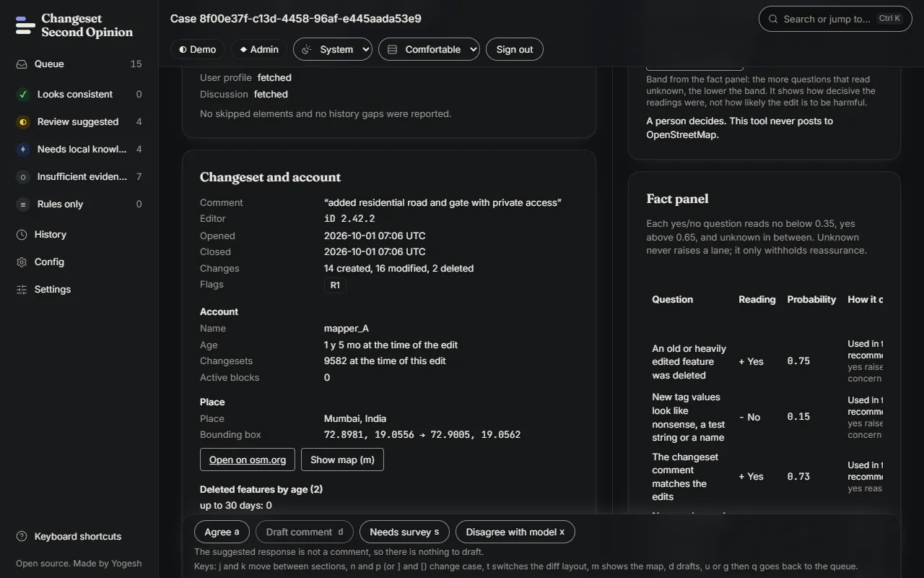Click the History clock icon
This screenshot has width=924, height=578.
(22, 235)
